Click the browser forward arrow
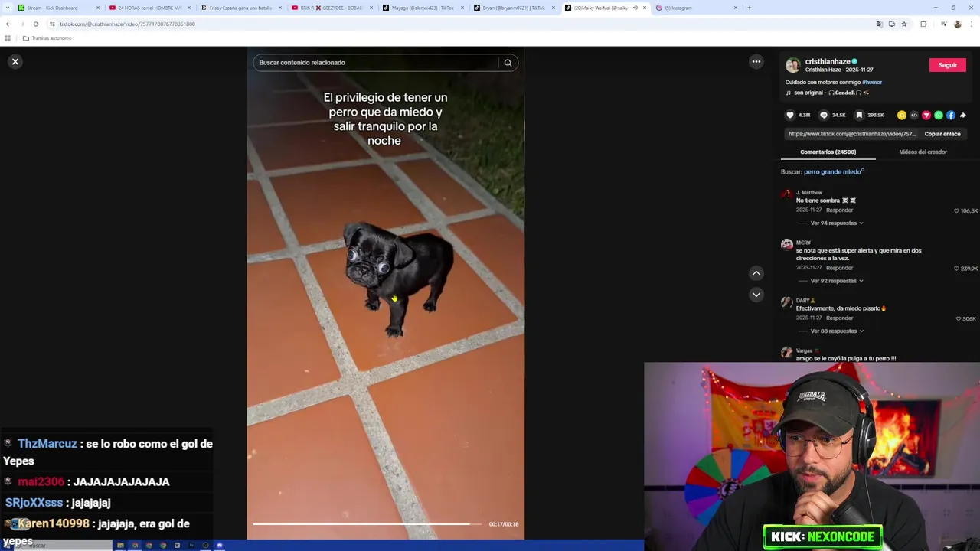 [22, 24]
